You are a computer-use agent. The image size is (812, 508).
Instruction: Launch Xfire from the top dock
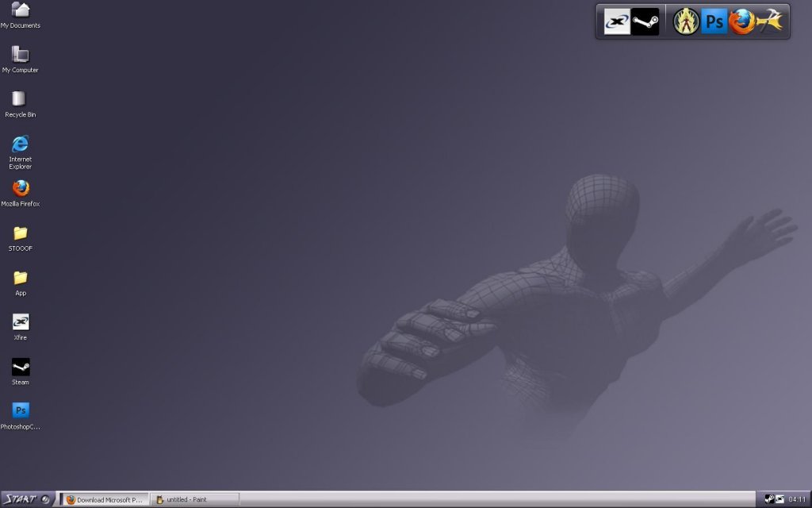pyautogui.click(x=617, y=21)
